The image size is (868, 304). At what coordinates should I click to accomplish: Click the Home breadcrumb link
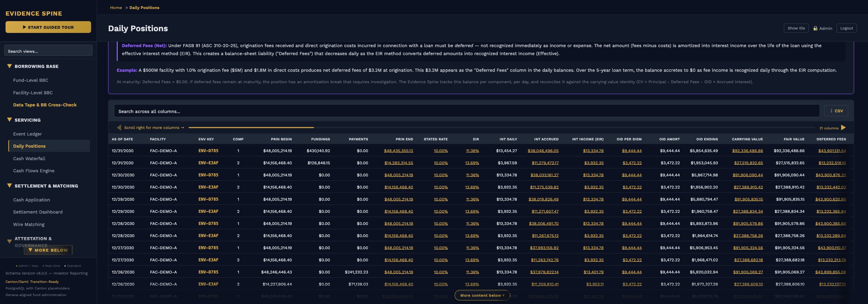(x=116, y=8)
